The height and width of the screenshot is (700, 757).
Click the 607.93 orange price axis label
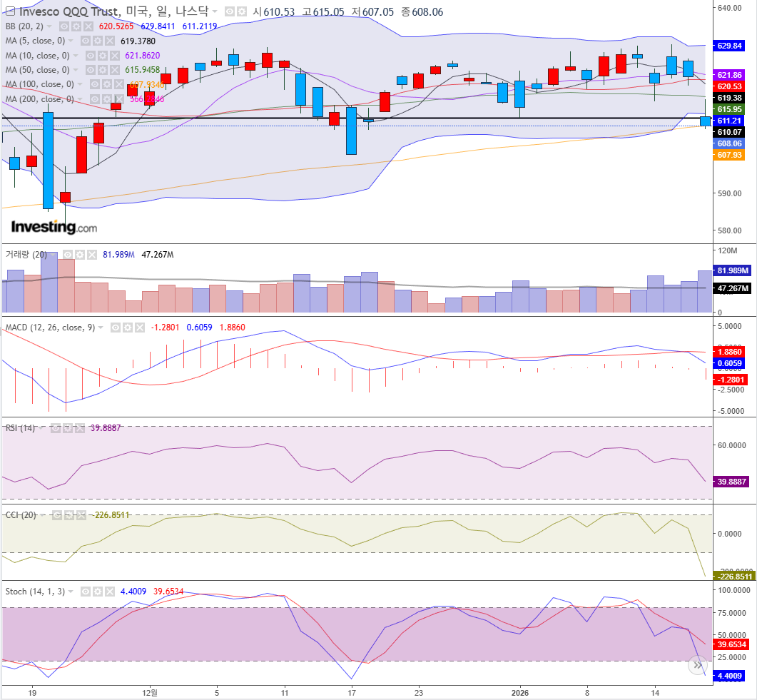(x=729, y=155)
